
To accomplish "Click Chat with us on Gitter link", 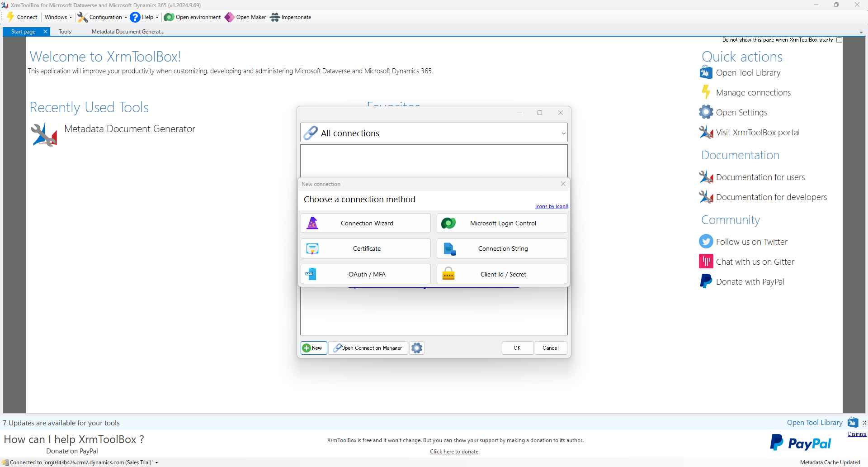I will click(x=755, y=262).
